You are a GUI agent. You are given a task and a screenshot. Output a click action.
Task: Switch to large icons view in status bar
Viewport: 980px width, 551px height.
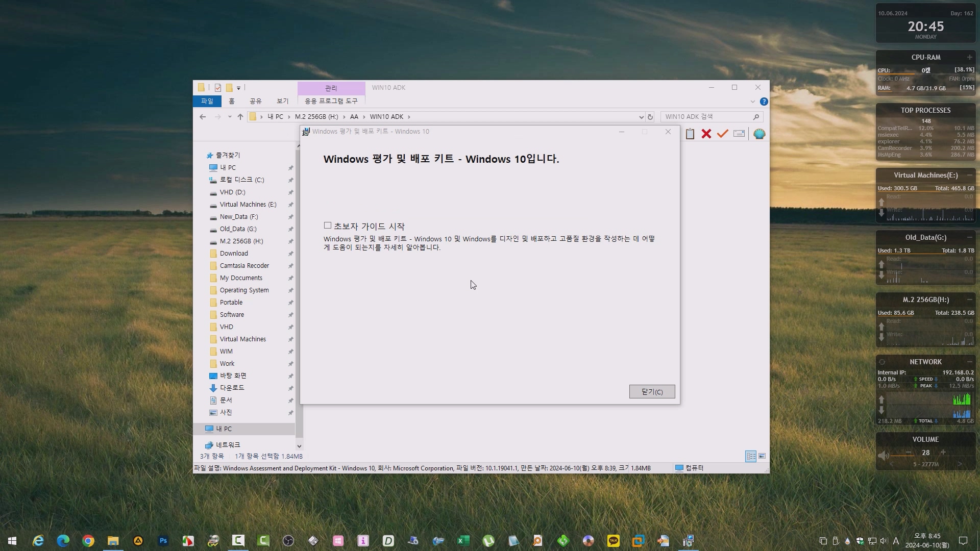click(x=762, y=456)
